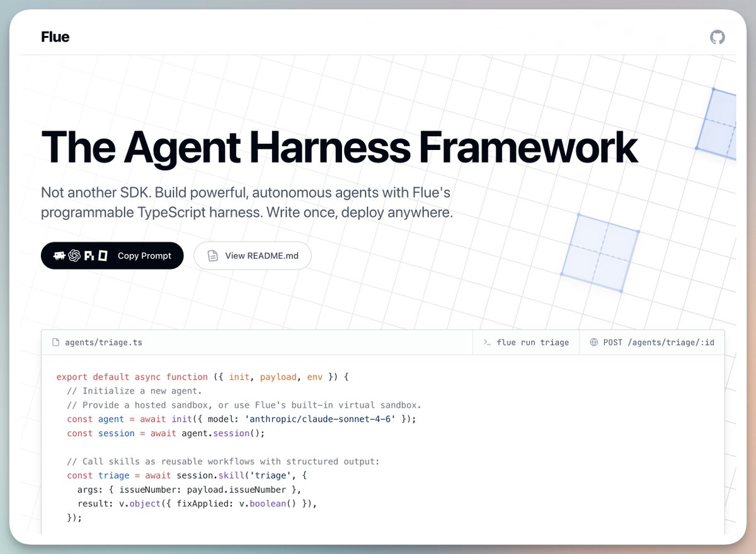Click the document icon in View README.md

(x=213, y=256)
